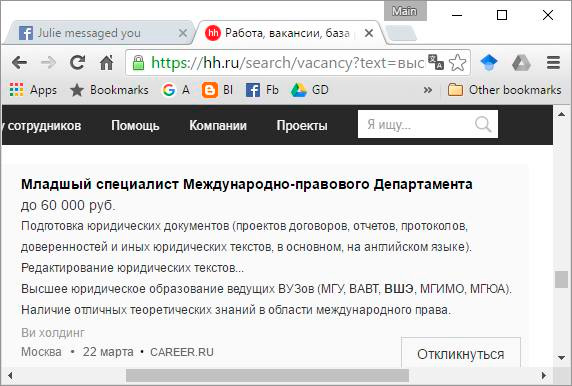Viewport: 572px width, 386px height.
Task: Open the Bookmarks folder on bookmarks bar
Action: tap(109, 90)
